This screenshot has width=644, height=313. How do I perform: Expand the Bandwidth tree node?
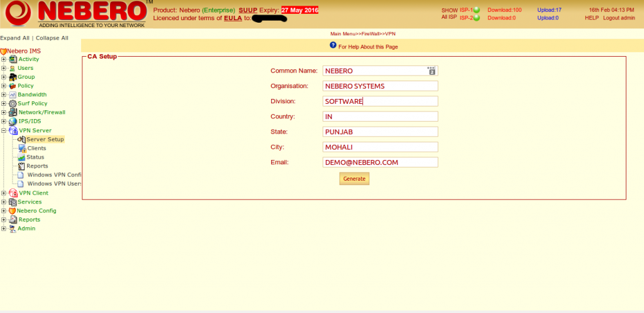tap(4, 94)
